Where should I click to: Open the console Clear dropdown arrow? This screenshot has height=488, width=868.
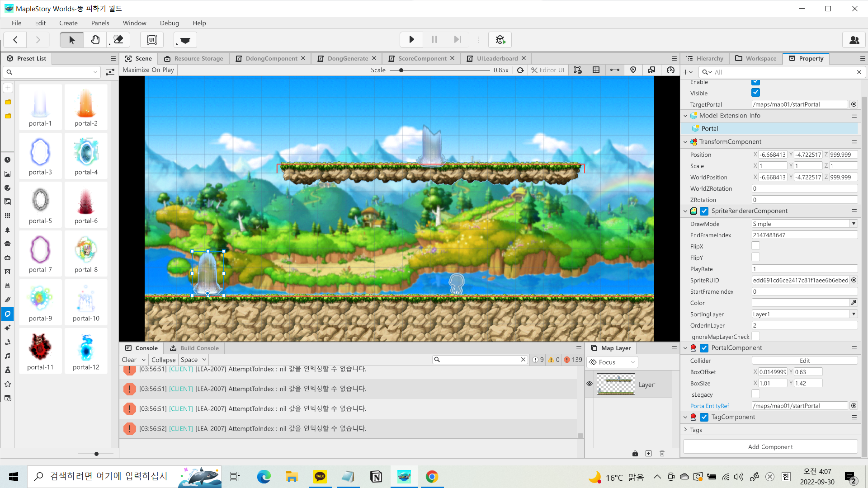(x=144, y=360)
